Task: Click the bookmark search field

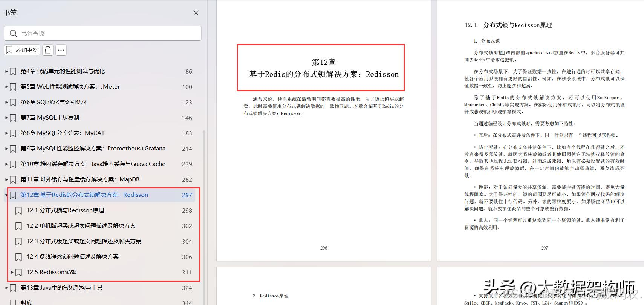Action: (x=102, y=34)
